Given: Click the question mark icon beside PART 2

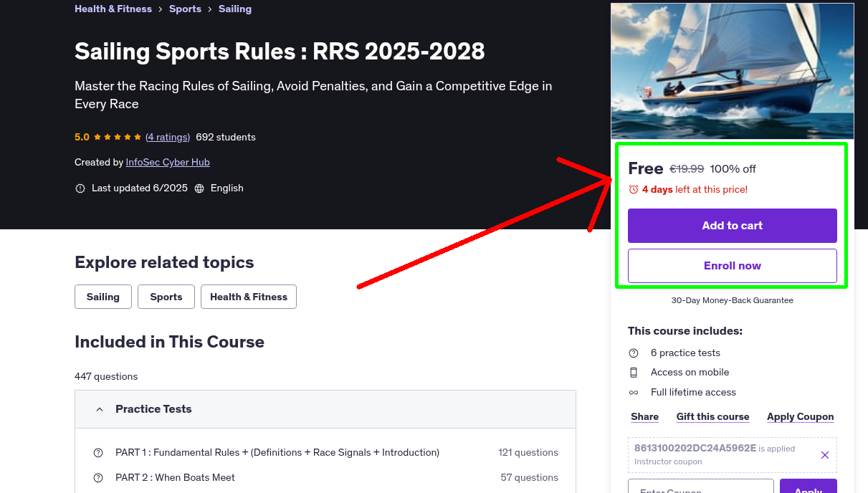Looking at the screenshot, I should 98,477.
